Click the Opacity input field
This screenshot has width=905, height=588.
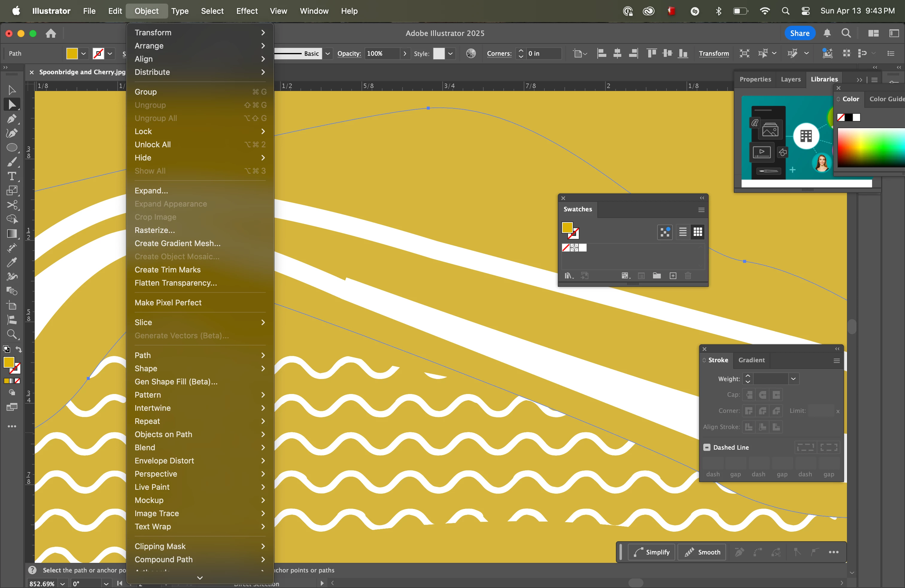382,54
